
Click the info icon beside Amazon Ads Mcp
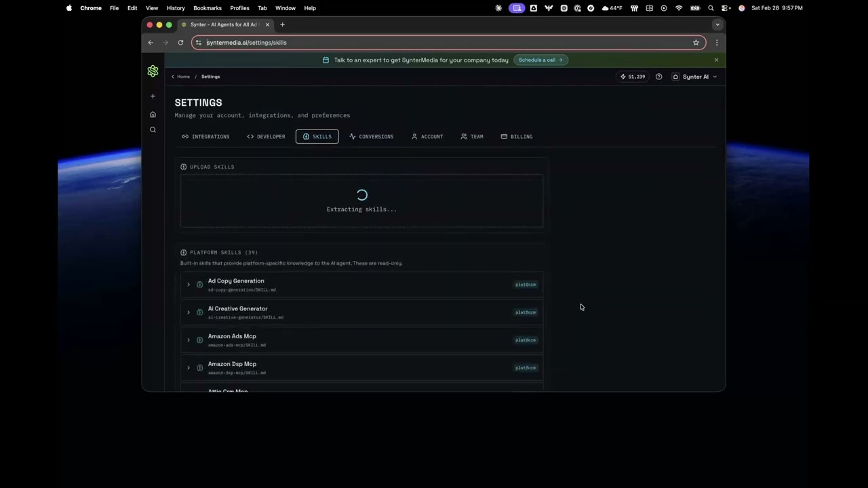199,340
